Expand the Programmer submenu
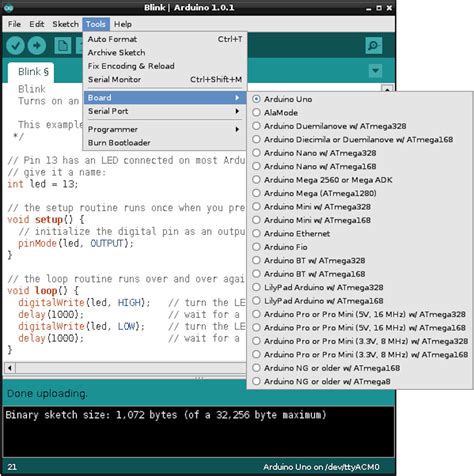The width and height of the screenshot is (474, 476). point(165,129)
